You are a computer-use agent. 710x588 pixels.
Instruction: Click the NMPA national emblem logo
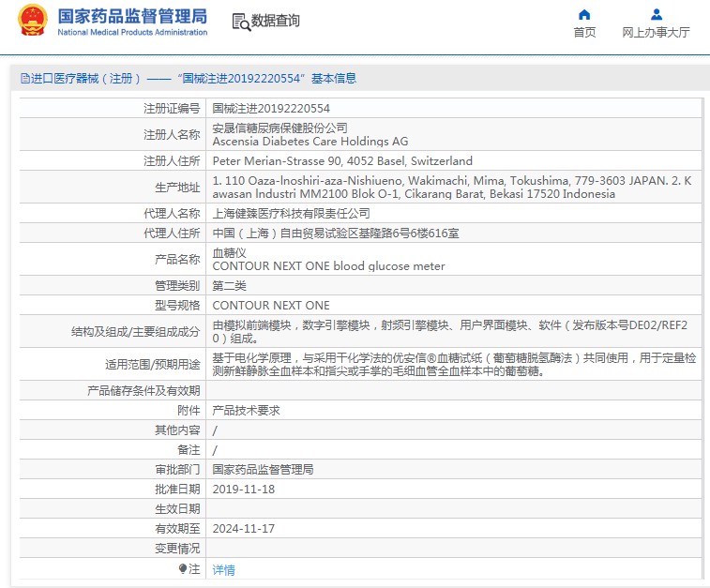point(33,21)
